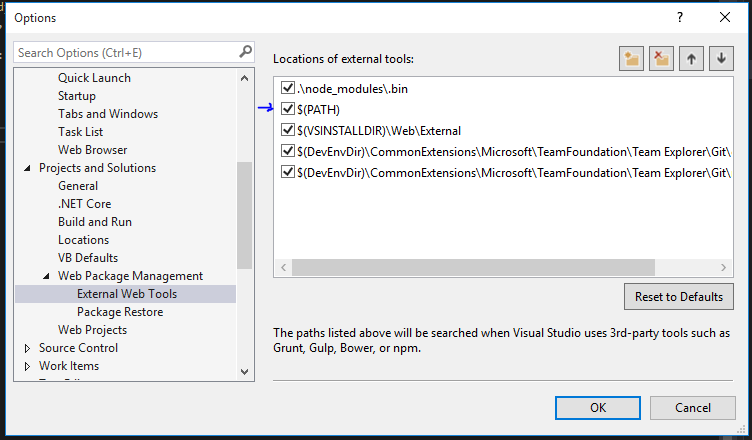
Task: Toggle the $(PATH) checkbox
Action: [288, 109]
